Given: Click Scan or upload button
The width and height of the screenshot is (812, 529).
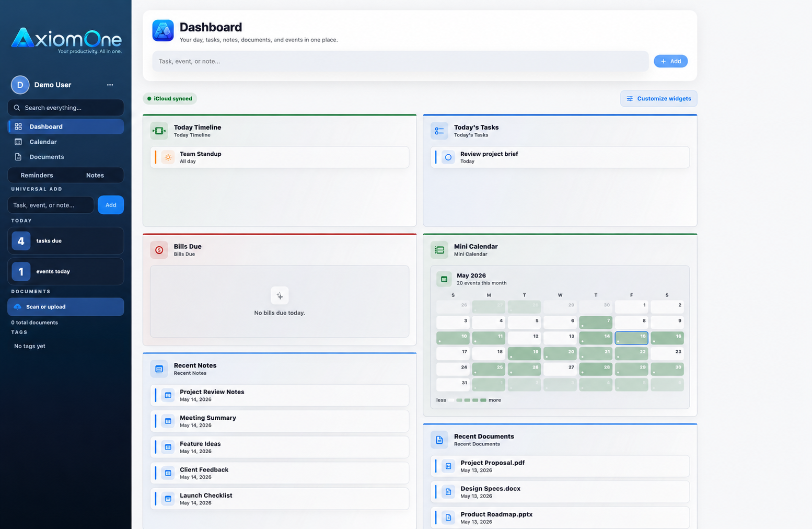Looking at the screenshot, I should click(66, 307).
